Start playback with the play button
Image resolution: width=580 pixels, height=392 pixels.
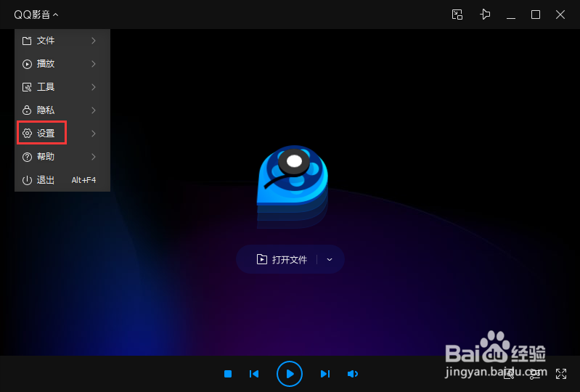click(x=290, y=374)
